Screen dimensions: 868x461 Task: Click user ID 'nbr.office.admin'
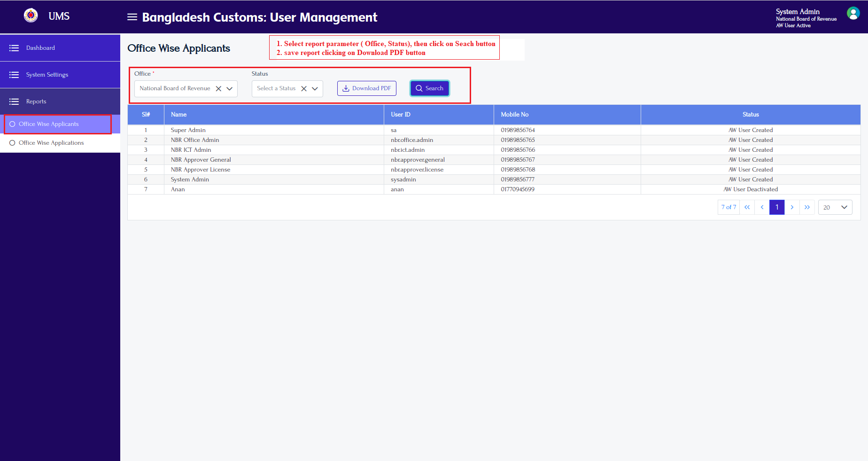tap(412, 140)
